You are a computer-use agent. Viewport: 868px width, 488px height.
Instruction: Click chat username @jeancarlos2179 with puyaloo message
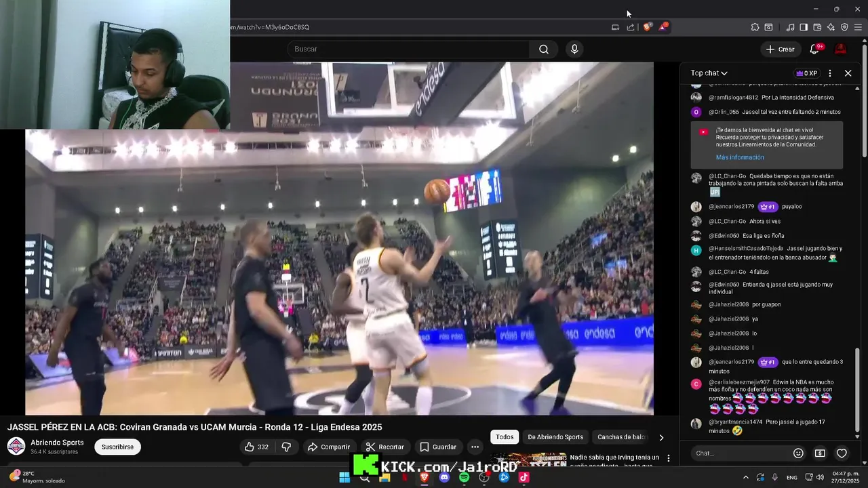[x=731, y=207]
